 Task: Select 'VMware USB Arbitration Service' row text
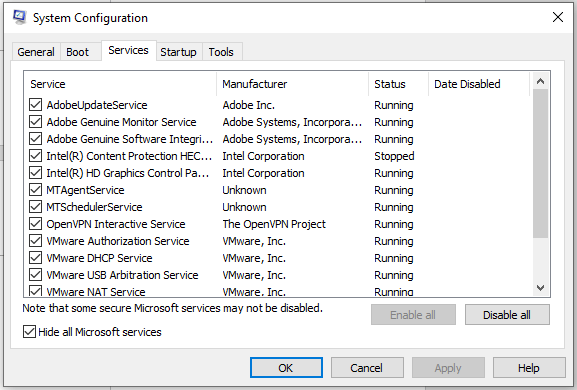pos(122,275)
